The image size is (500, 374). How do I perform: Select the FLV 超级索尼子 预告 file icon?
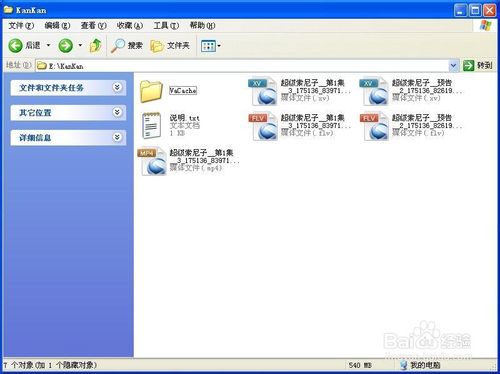(374, 127)
